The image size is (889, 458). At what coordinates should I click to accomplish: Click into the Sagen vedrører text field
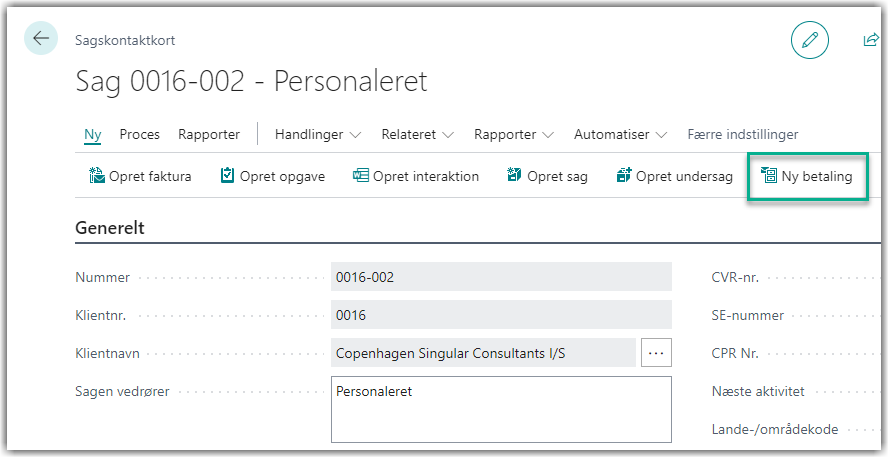tap(501, 409)
